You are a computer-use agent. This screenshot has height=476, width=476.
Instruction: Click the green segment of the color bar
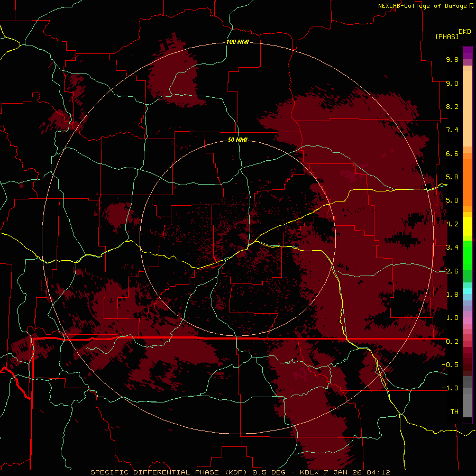pos(467,255)
